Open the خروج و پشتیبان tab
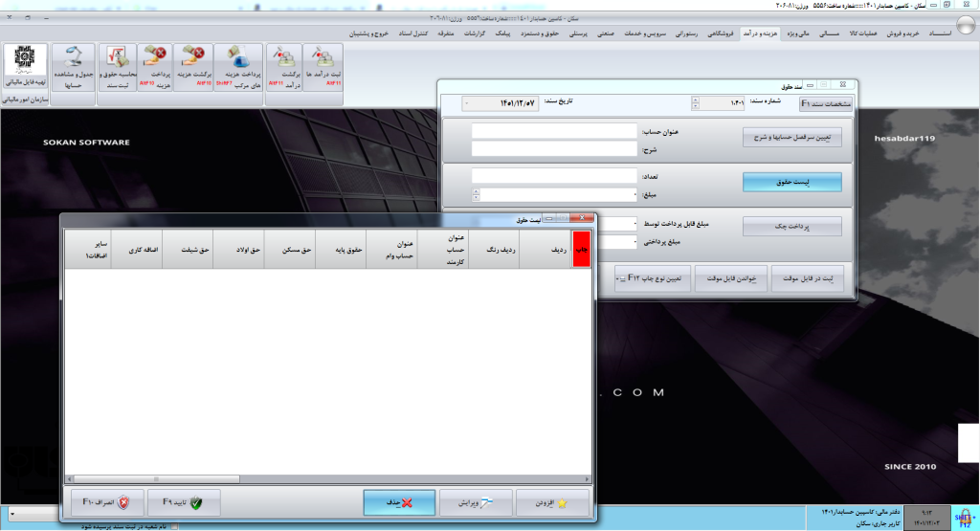Image resolution: width=980 pixels, height=531 pixels. click(x=368, y=33)
